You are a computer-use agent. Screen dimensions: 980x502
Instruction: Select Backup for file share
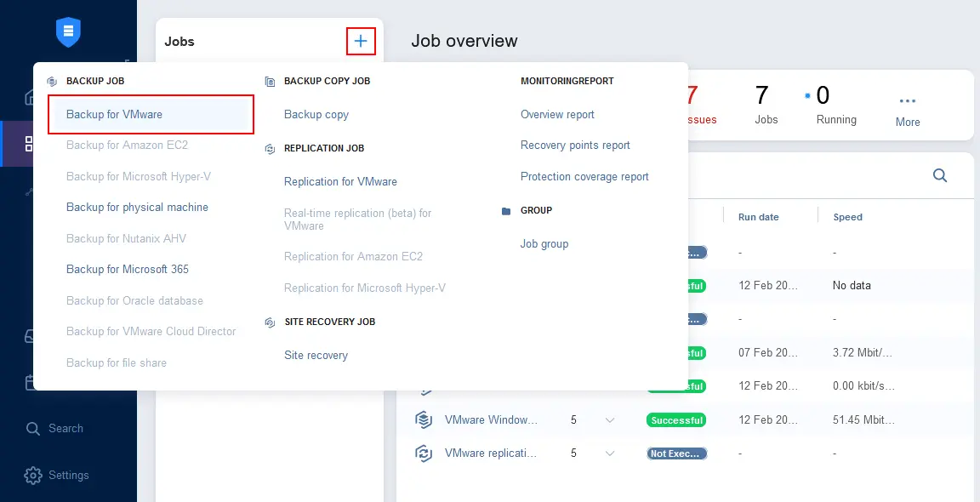pyautogui.click(x=117, y=362)
